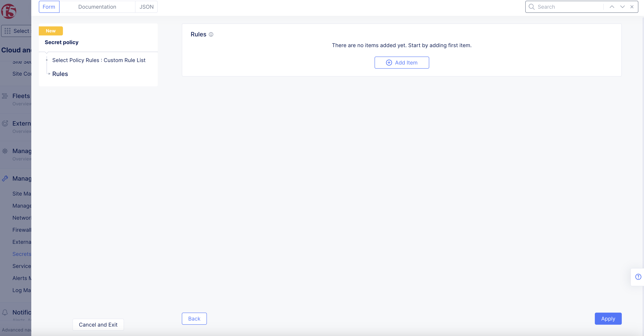This screenshot has width=644, height=336.
Task: Switch to the Documentation tab
Action: tap(97, 7)
